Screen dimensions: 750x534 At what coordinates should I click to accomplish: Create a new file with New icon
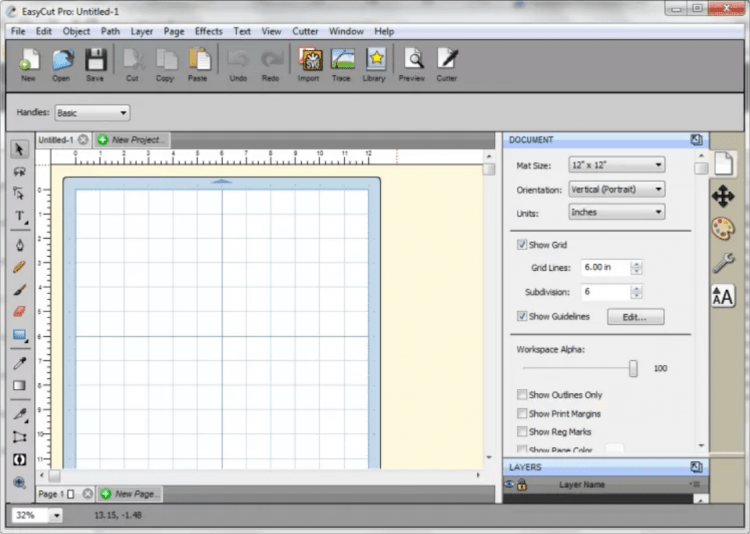(29, 65)
